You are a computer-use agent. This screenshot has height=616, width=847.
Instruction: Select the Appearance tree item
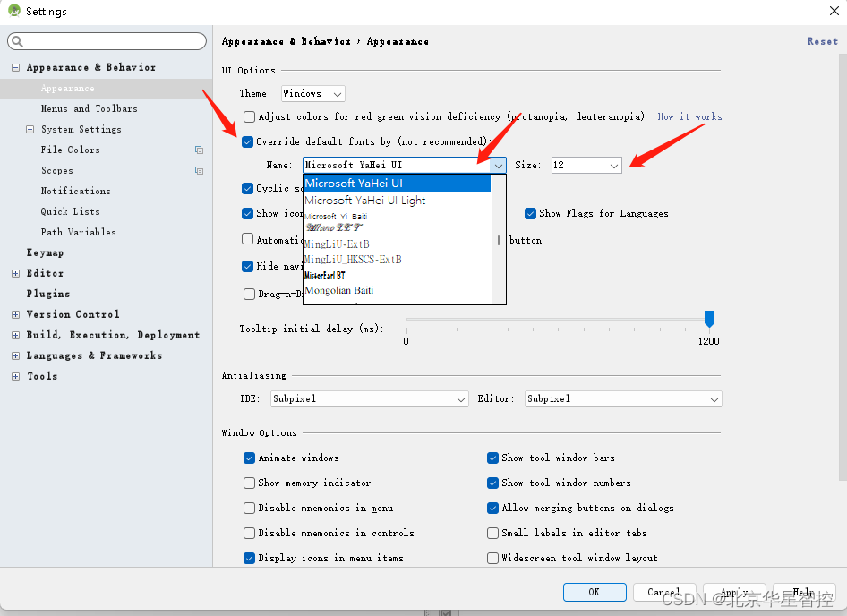point(106,88)
